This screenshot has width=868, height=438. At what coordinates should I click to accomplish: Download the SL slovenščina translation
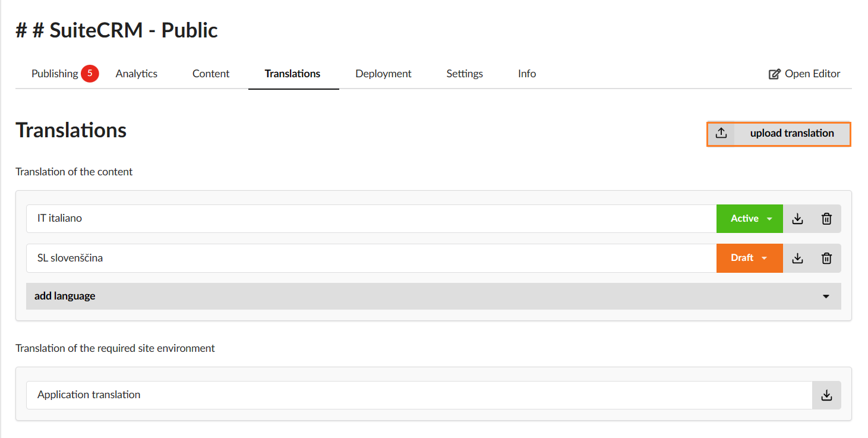tap(797, 258)
